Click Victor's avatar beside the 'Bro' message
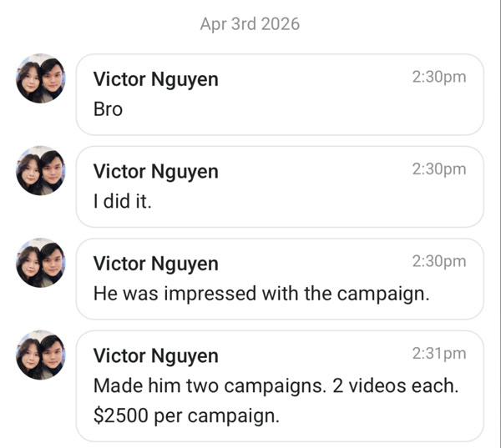The image size is (501, 448). point(41,78)
